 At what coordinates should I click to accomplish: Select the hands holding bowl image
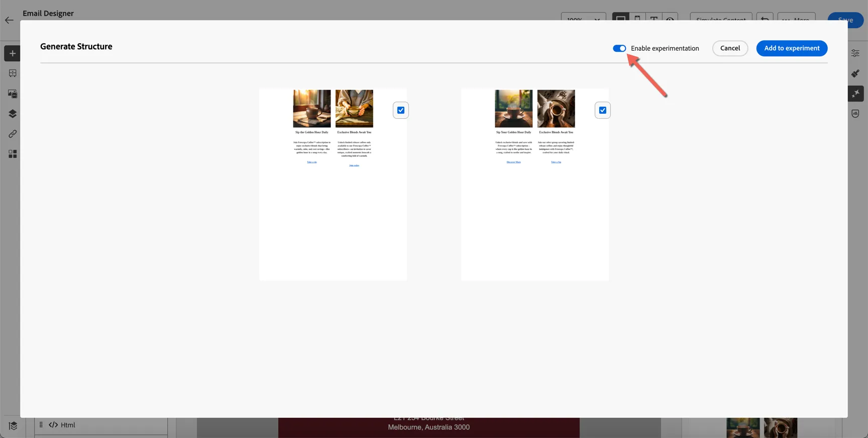[x=354, y=109]
